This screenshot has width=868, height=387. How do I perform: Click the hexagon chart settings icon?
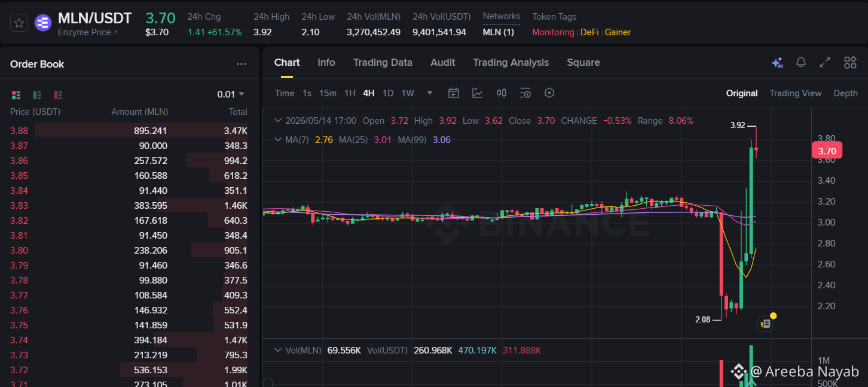tap(549, 93)
